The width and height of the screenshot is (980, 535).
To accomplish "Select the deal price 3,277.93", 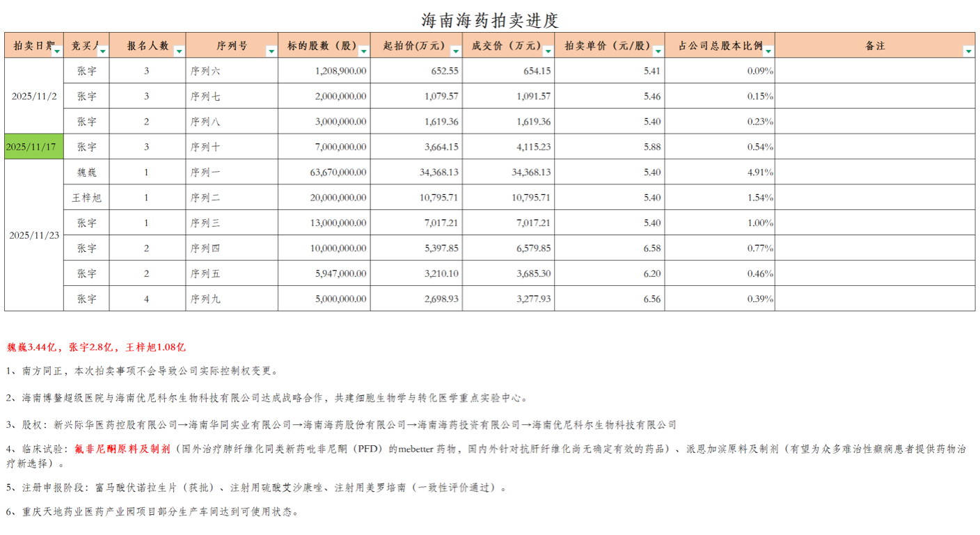I will pyautogui.click(x=509, y=298).
